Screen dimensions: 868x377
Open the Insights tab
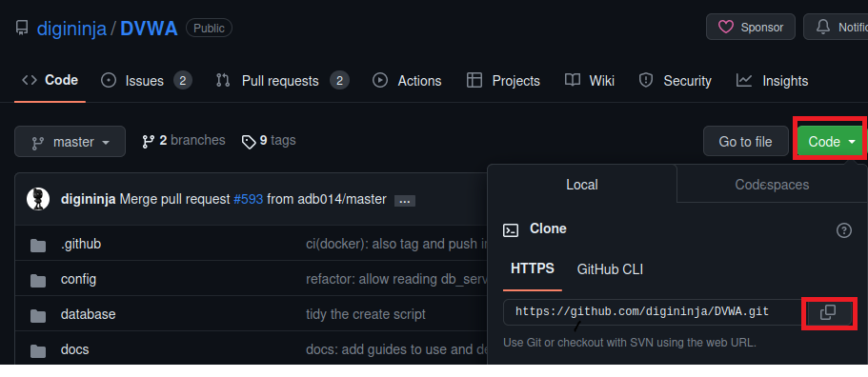(x=772, y=81)
